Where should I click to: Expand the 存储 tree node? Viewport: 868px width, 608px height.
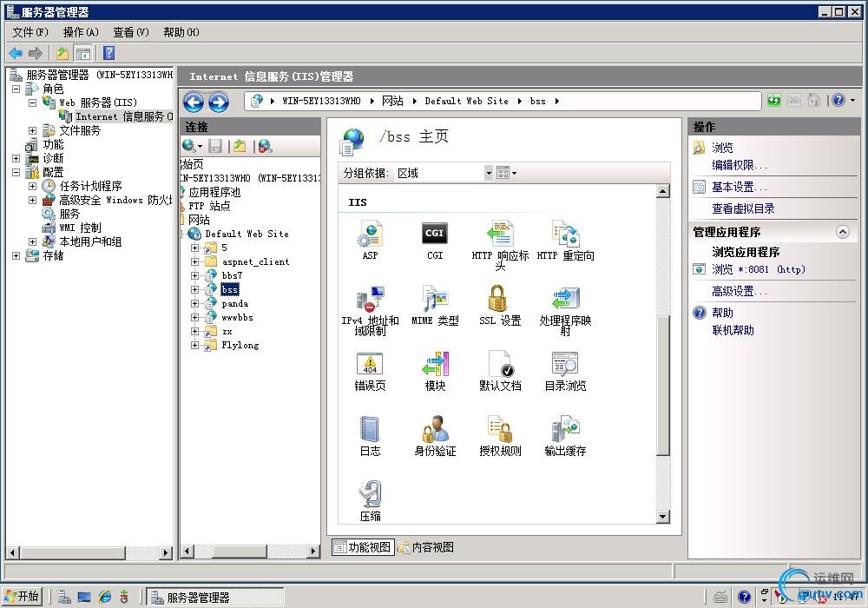pyautogui.click(x=16, y=256)
